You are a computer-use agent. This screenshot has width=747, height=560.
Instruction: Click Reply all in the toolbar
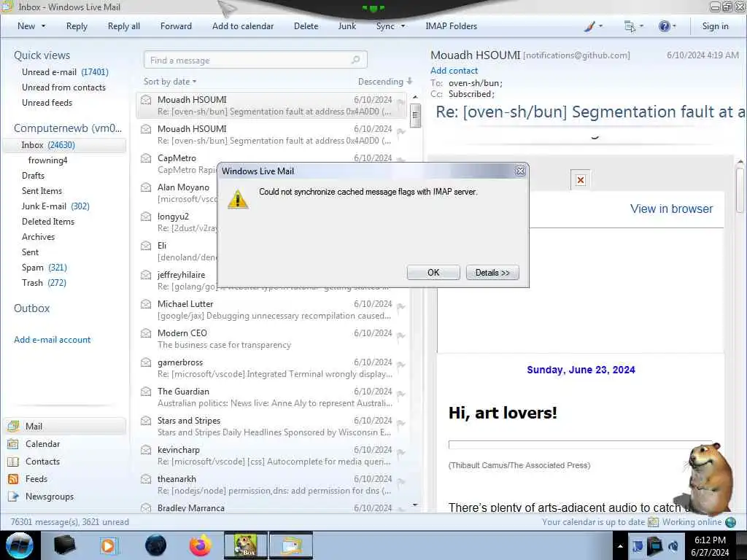coord(124,26)
